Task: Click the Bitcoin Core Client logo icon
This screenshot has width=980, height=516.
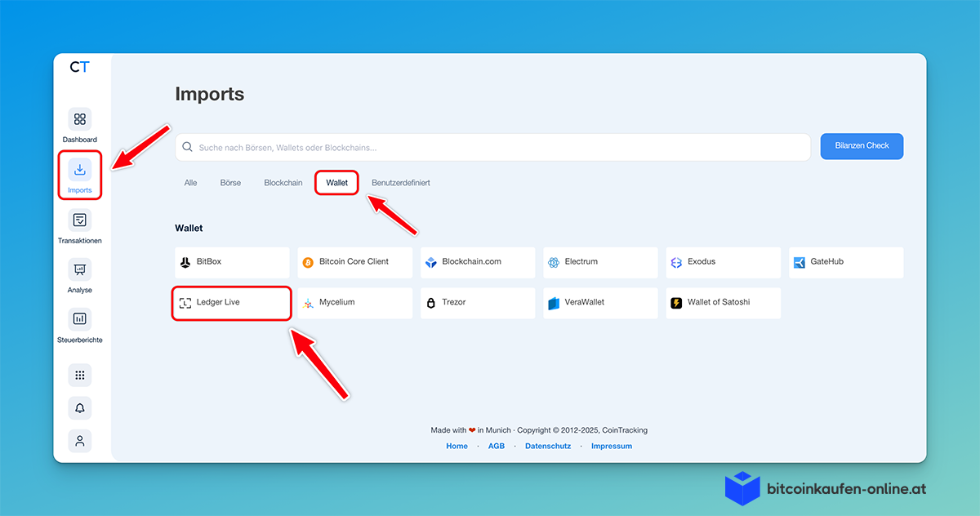Action: coord(308,262)
